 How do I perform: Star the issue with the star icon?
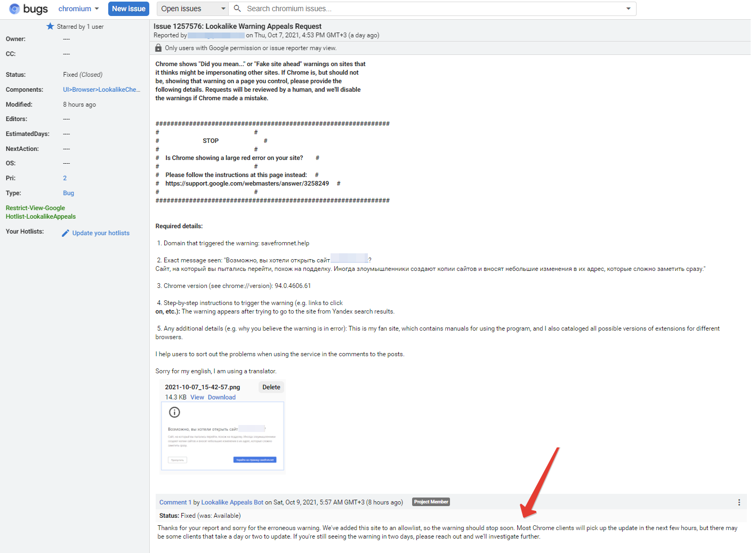pos(50,26)
